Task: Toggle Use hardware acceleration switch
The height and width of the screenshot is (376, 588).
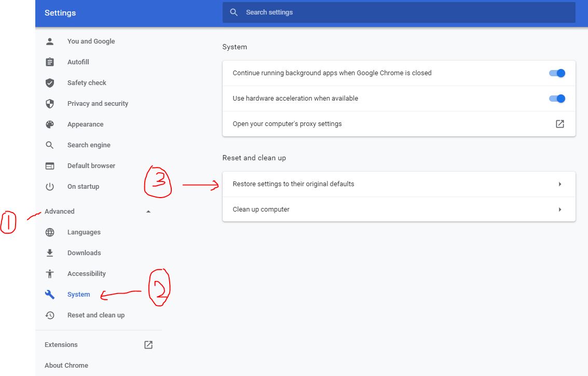Action: click(557, 99)
